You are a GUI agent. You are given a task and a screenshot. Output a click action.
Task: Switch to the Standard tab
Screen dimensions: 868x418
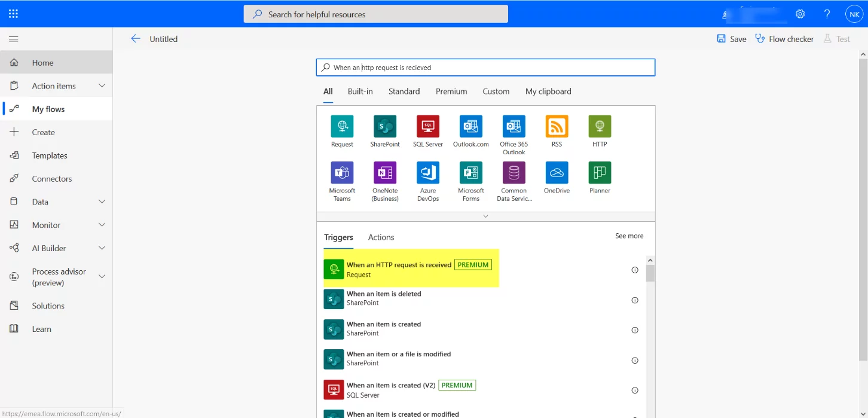pos(404,91)
